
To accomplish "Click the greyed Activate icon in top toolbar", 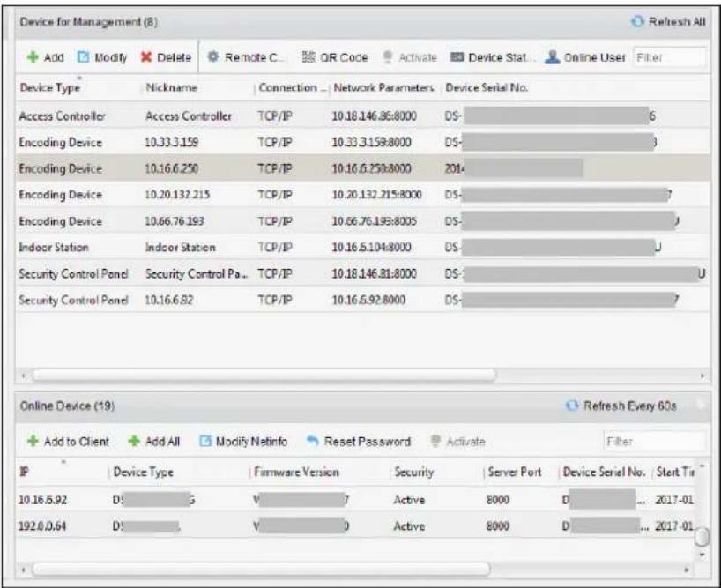I will (x=388, y=57).
